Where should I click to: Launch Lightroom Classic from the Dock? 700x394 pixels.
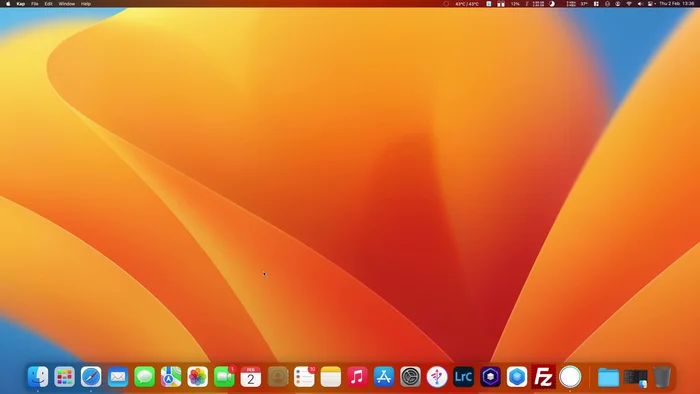pyautogui.click(x=463, y=377)
